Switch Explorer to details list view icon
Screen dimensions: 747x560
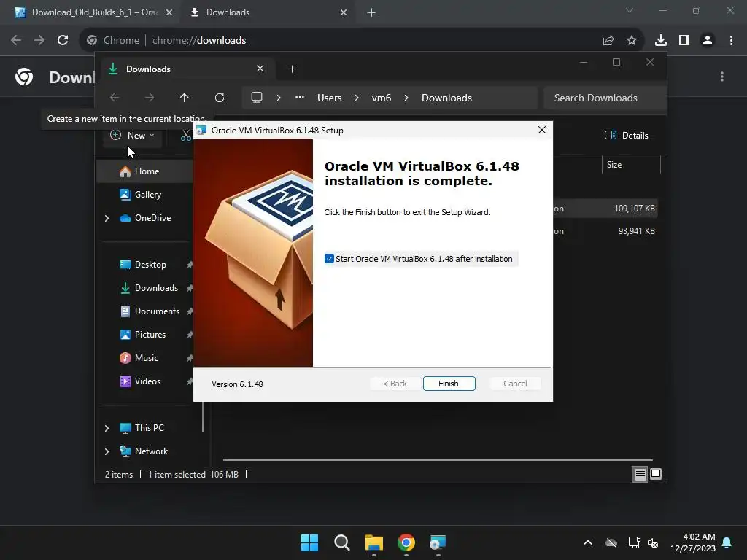click(640, 474)
